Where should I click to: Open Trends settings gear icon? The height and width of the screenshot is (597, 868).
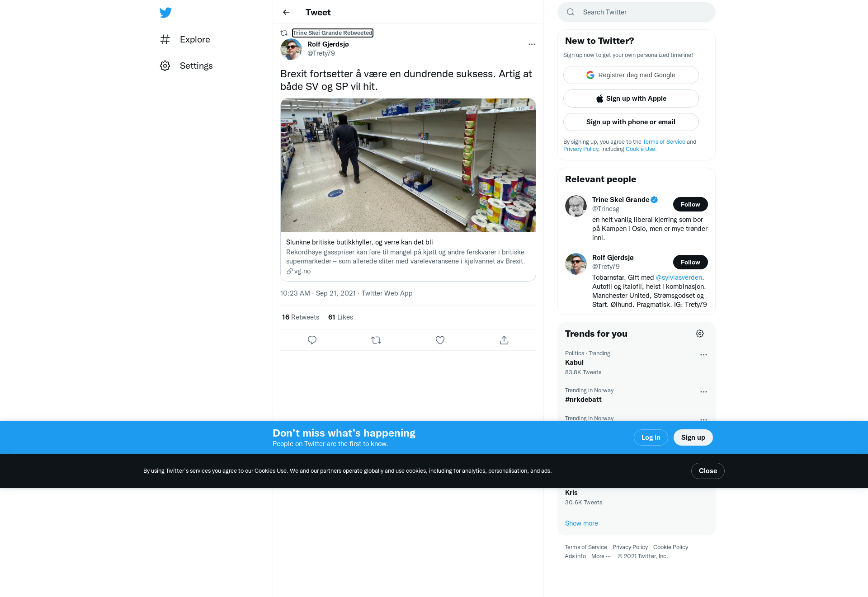[x=700, y=334]
